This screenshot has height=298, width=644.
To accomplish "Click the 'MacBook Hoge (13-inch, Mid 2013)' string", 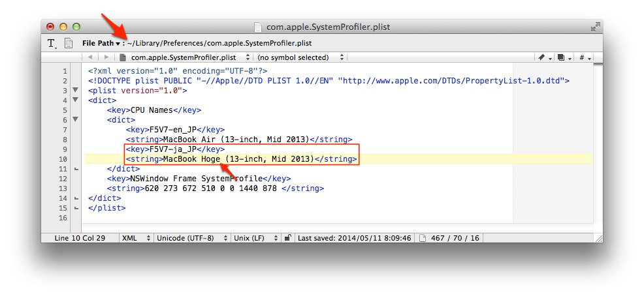I will point(239,159).
